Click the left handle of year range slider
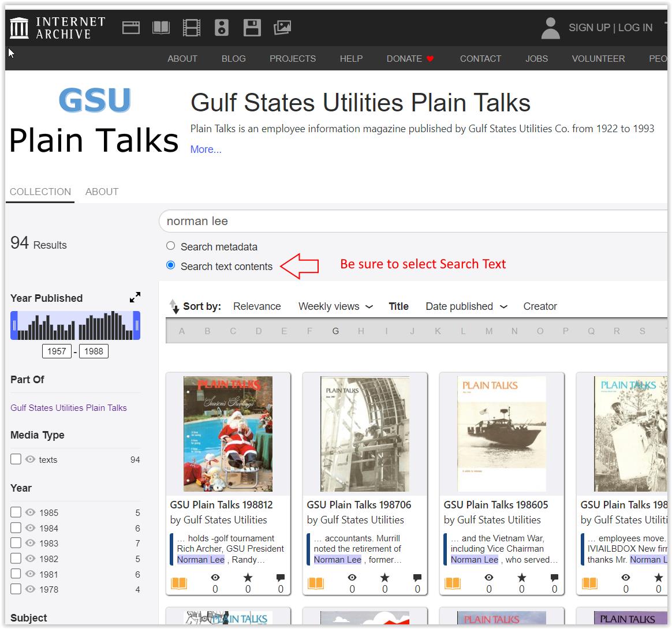This screenshot has height=629, width=672. click(x=14, y=325)
